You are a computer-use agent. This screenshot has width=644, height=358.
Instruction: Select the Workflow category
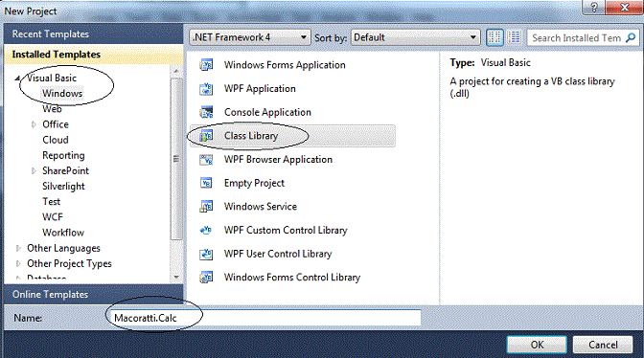click(x=63, y=233)
